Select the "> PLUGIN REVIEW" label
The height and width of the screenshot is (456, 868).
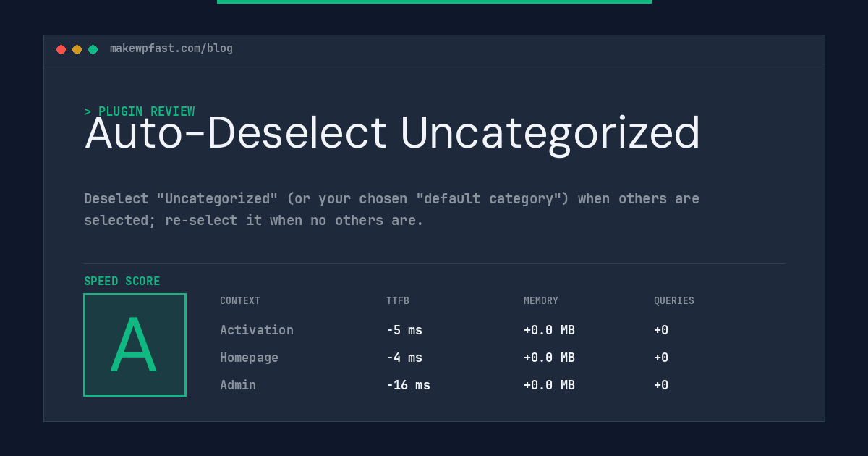[140, 111]
